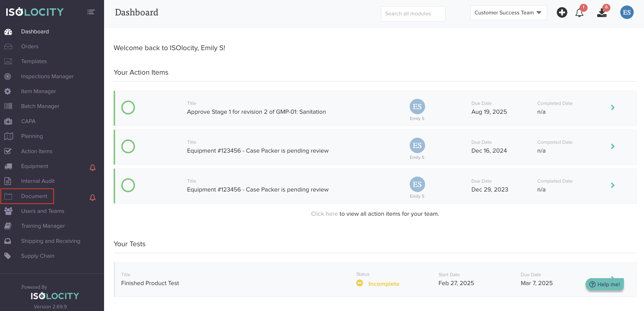644x311 pixels.
Task: Go to Training Manager in the sidebar
Action: pos(43,226)
